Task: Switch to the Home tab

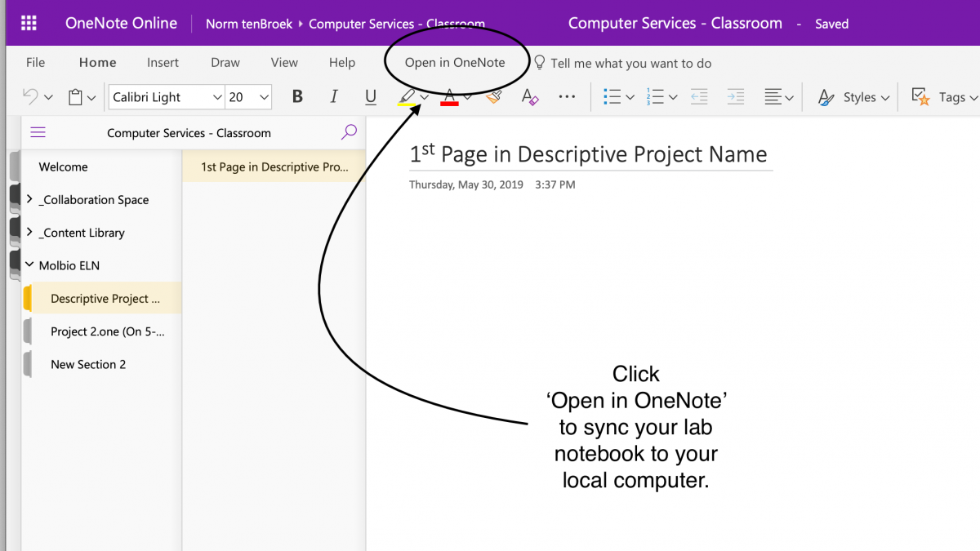Action: click(98, 62)
